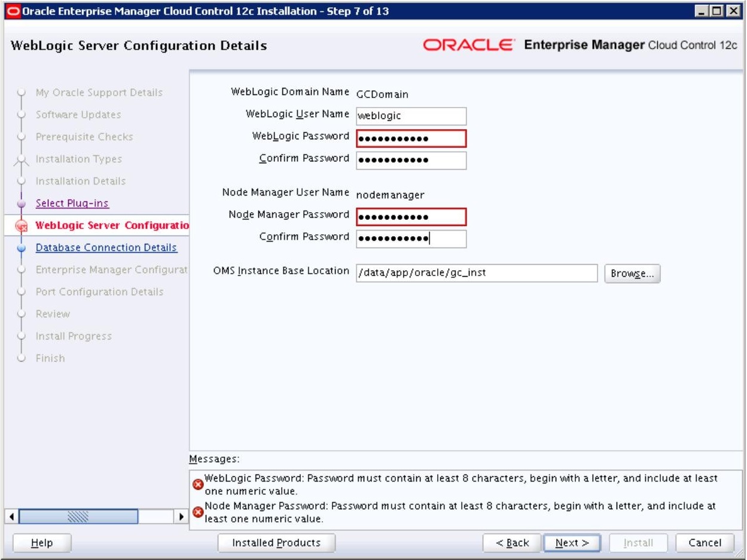Cancel the installation
Image resolution: width=747 pixels, height=560 pixels.
pos(705,543)
